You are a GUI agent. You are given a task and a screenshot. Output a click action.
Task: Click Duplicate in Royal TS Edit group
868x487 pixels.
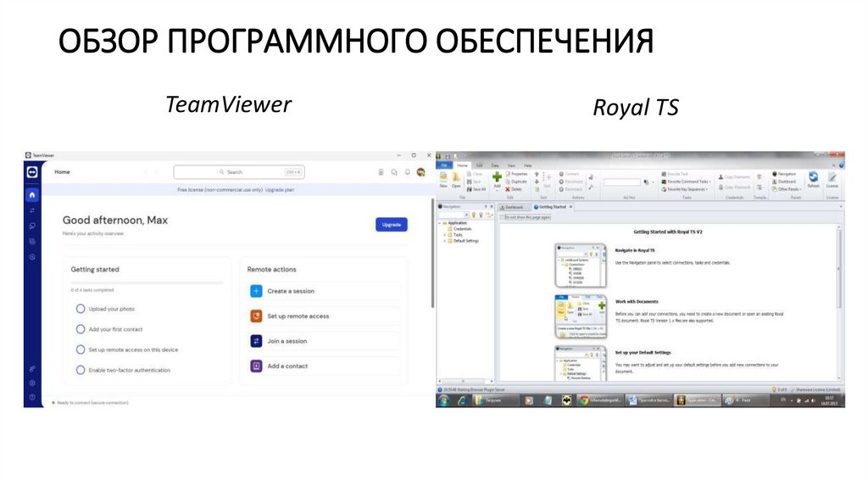click(516, 182)
